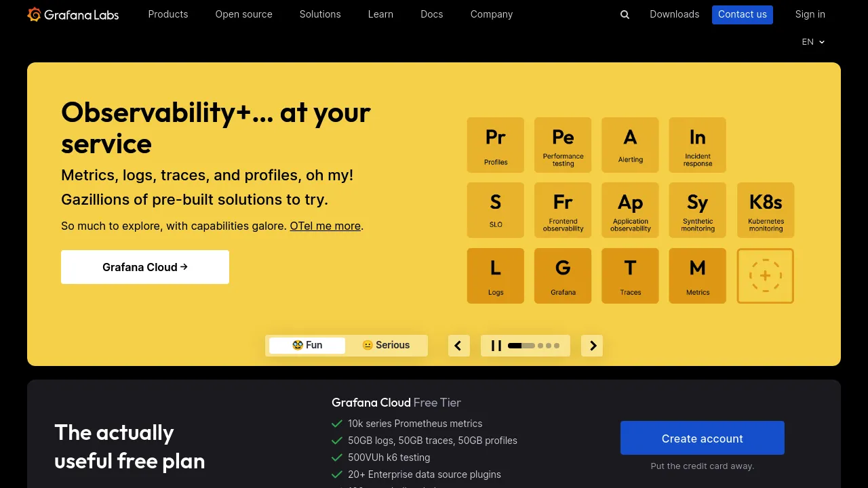Follow the OTel me more link
The height and width of the screenshot is (488, 868).
tap(325, 226)
